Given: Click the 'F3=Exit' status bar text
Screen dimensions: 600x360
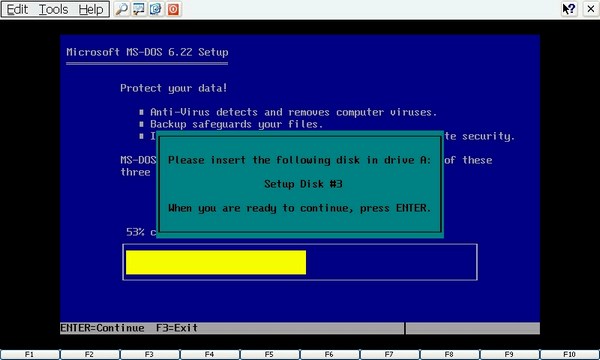Looking at the screenshot, I should pos(177,328).
